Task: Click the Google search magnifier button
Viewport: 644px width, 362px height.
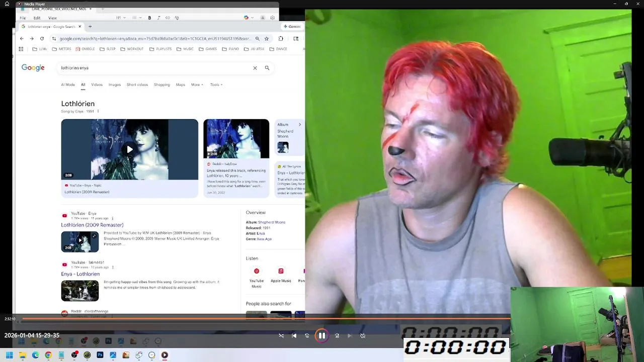Action: click(x=267, y=68)
